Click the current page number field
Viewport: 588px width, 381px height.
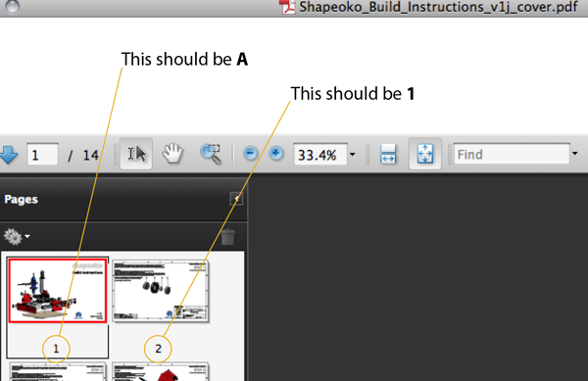[x=42, y=155]
